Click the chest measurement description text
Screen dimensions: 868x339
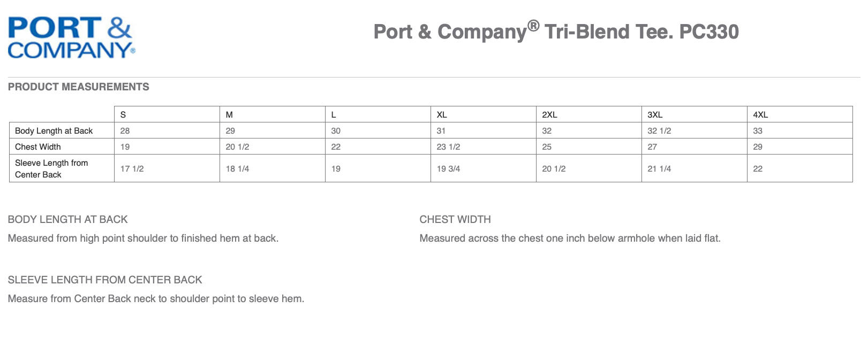pyautogui.click(x=570, y=238)
